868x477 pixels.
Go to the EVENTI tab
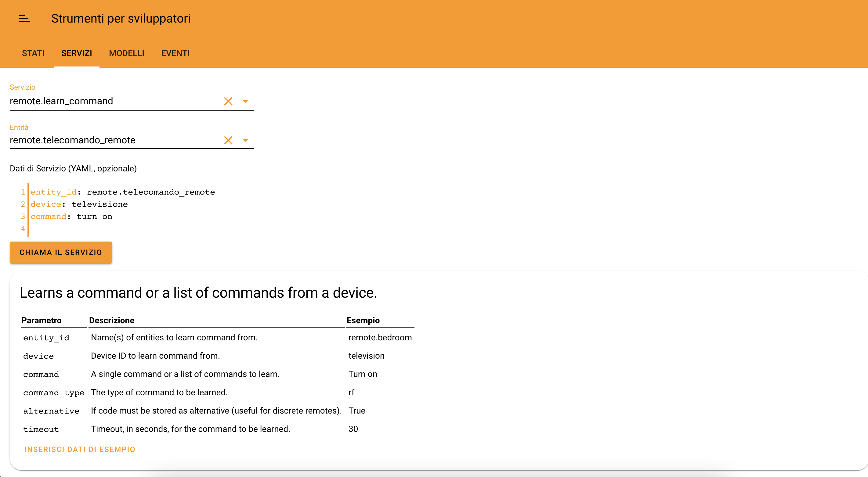(x=175, y=53)
